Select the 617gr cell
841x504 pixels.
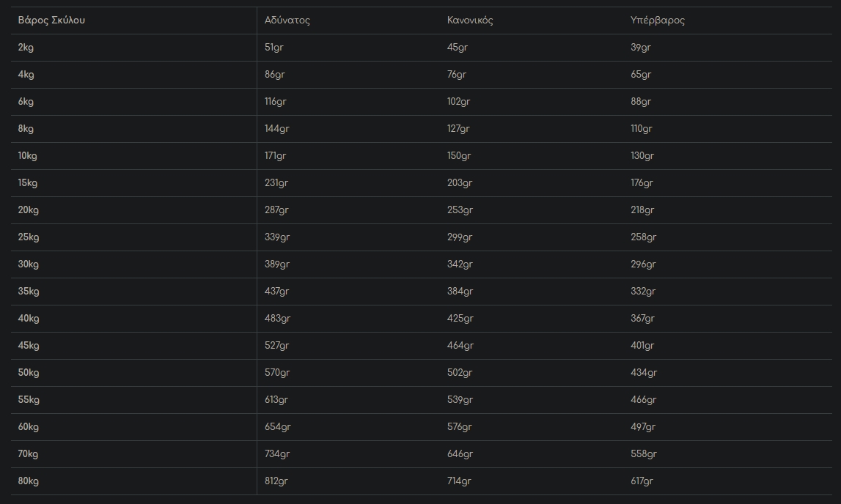(642, 481)
